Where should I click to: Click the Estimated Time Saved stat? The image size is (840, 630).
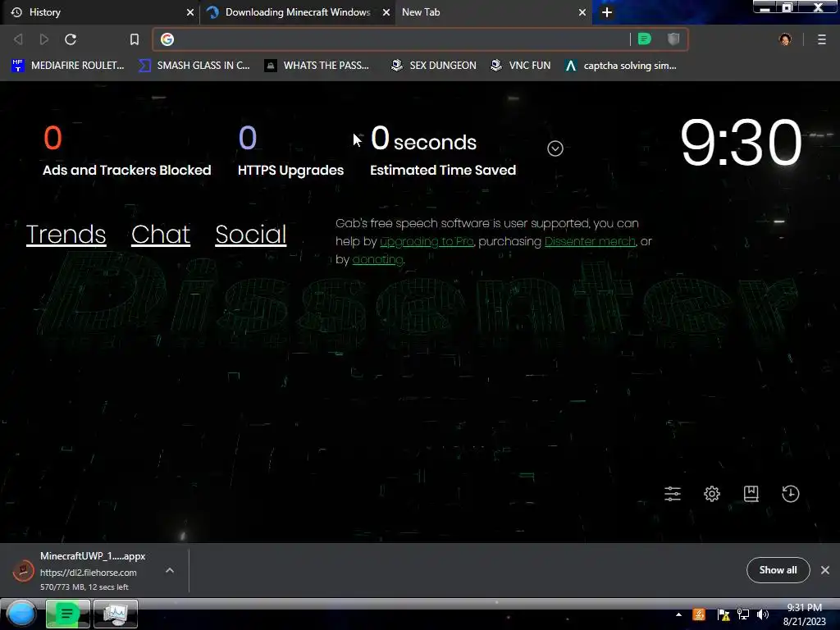442,150
